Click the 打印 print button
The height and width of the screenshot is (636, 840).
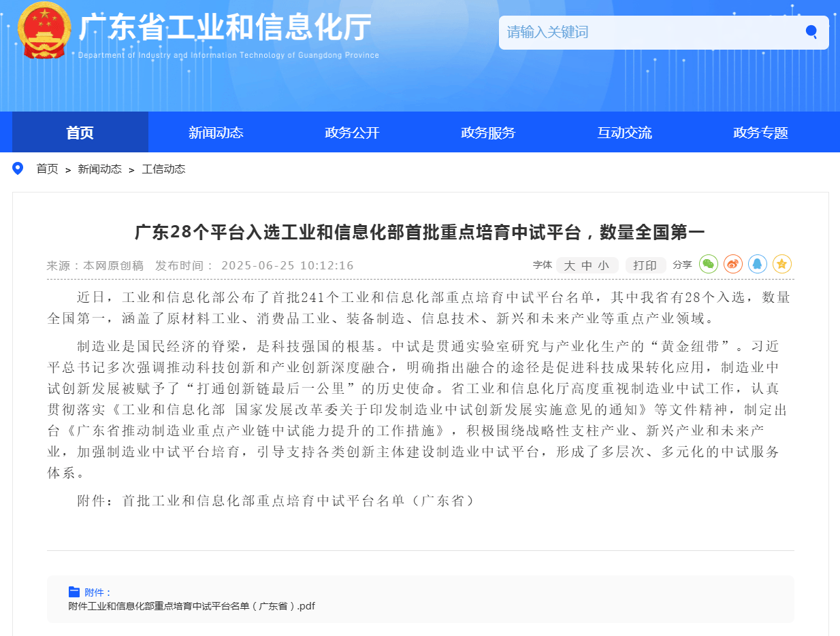[x=645, y=265]
